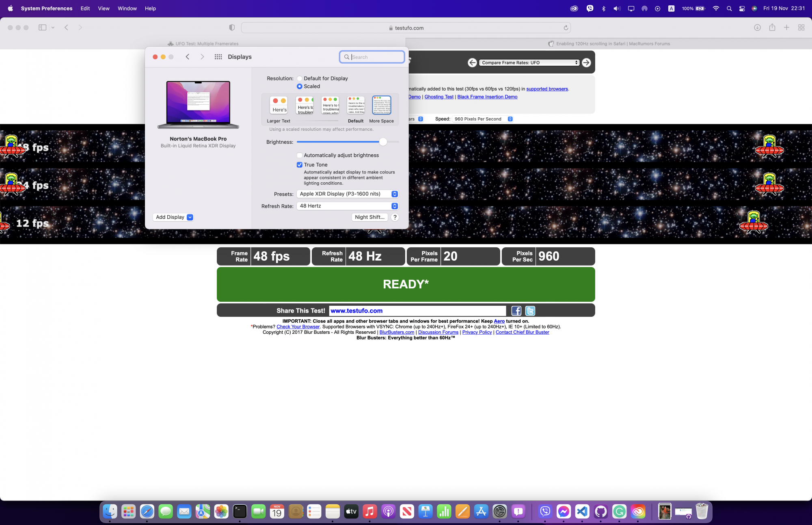
Task: Click the Brightness slider handle
Action: pyautogui.click(x=383, y=142)
